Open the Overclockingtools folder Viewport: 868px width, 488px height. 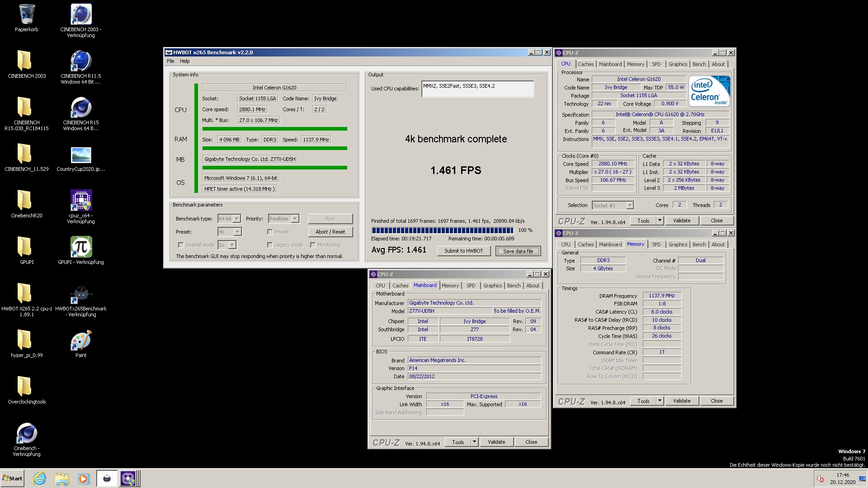[x=27, y=390]
